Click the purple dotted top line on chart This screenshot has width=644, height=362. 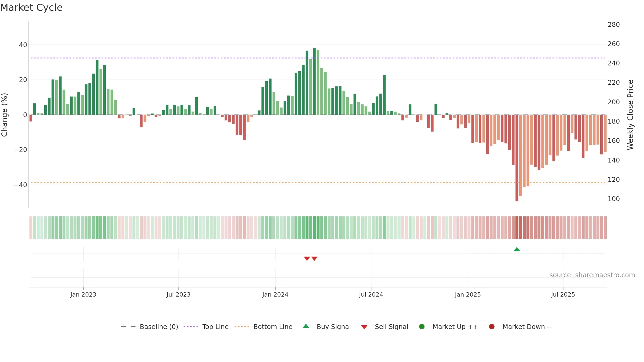pos(318,58)
